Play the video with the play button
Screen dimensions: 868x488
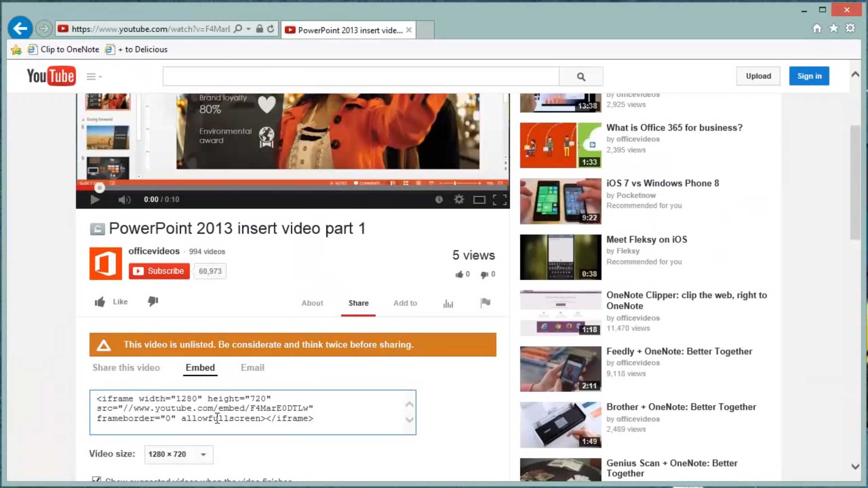tap(94, 200)
